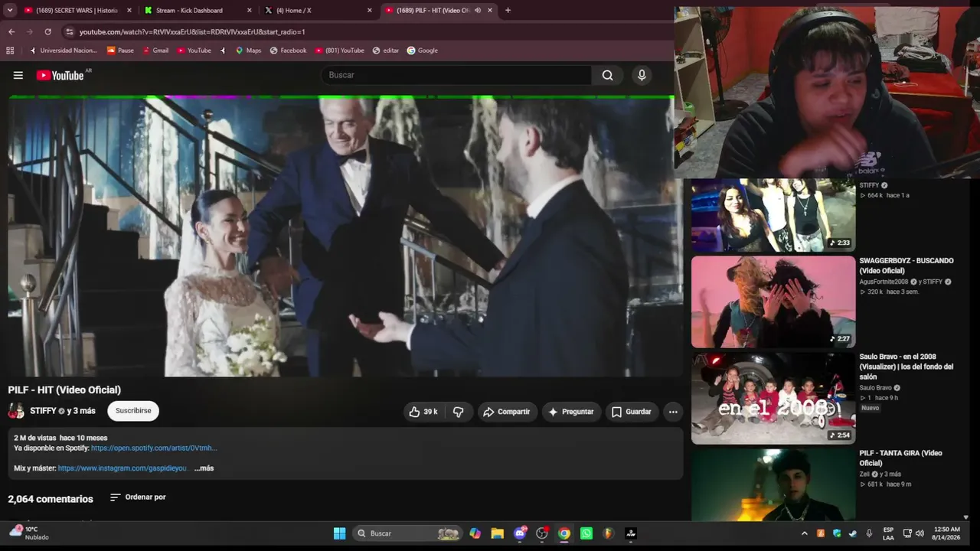Open the PILF - TANTA GIRA video title
Screen dimensions: 980x551
click(901, 458)
